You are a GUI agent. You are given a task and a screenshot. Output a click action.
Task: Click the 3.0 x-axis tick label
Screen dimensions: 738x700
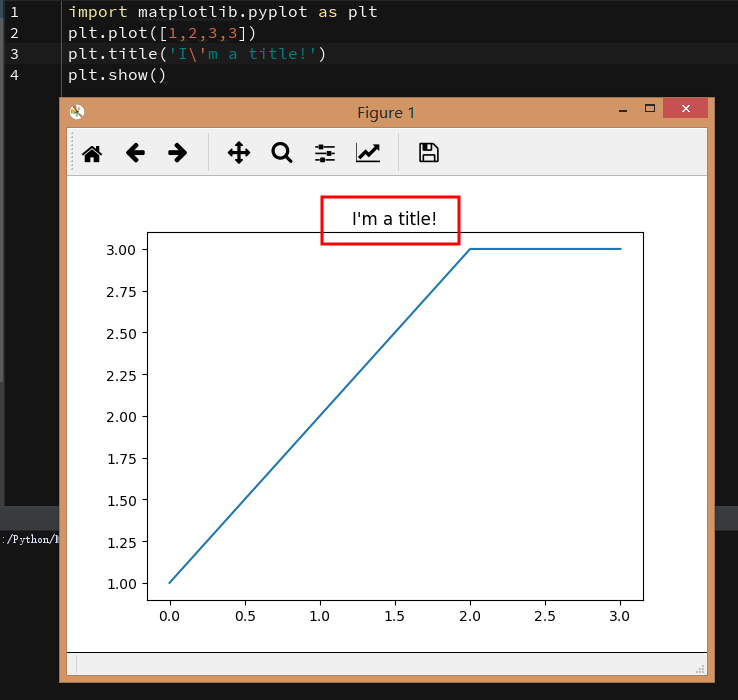pyautogui.click(x=619, y=616)
